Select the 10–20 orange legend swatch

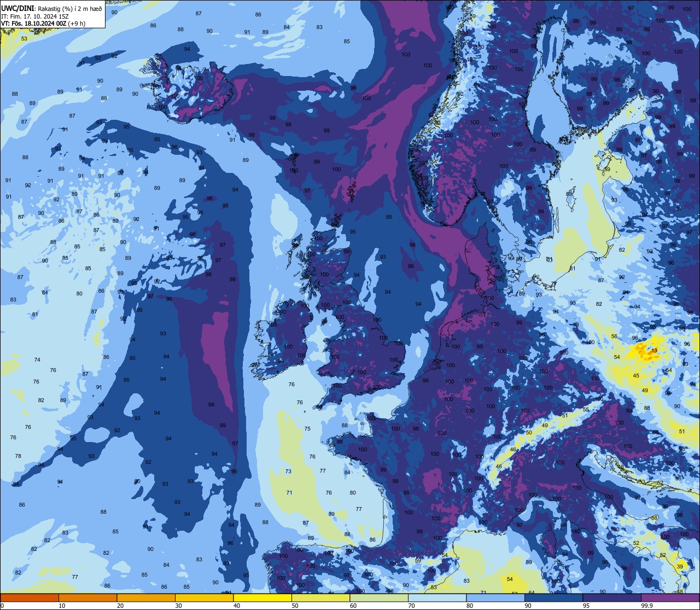click(x=87, y=597)
